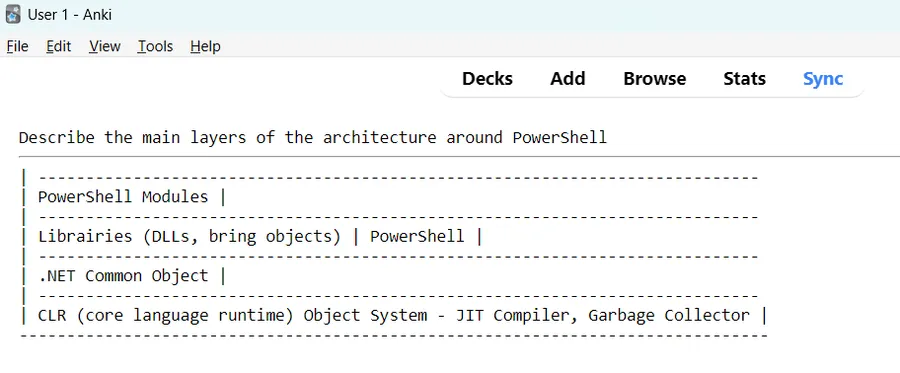
Task: Click Add to create a new card
Action: [568, 79]
